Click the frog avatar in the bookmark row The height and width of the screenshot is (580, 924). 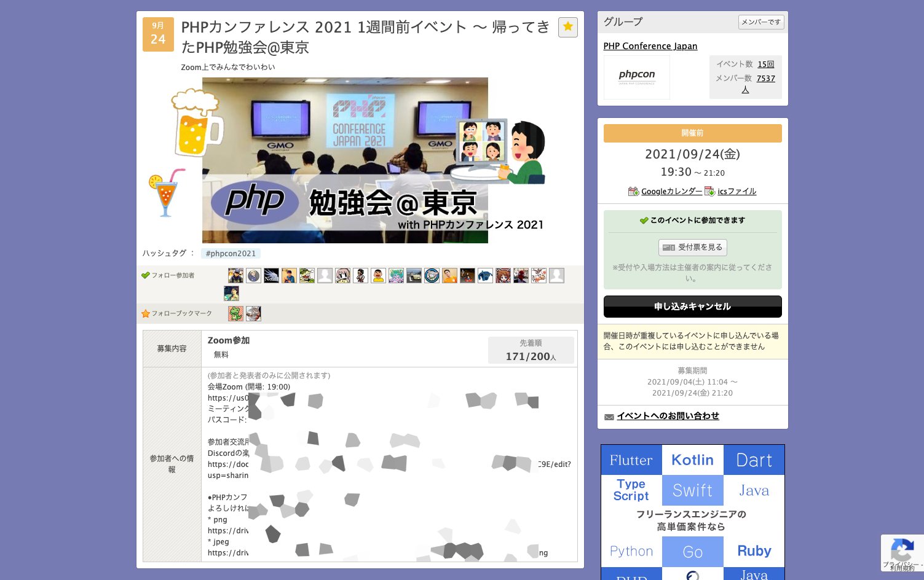(235, 313)
